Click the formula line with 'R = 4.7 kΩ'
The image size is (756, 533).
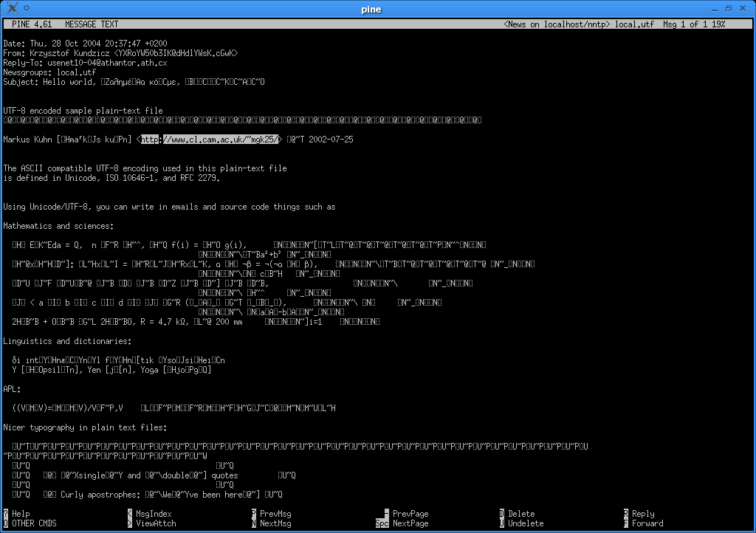click(196, 322)
